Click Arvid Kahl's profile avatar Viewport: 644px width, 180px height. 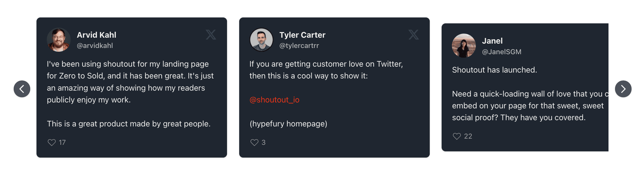(x=58, y=40)
